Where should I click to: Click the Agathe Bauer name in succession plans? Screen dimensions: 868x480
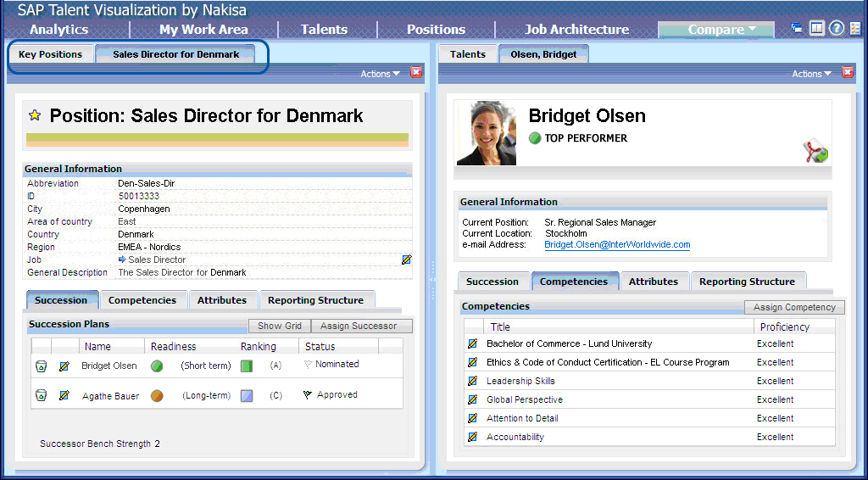(x=111, y=396)
